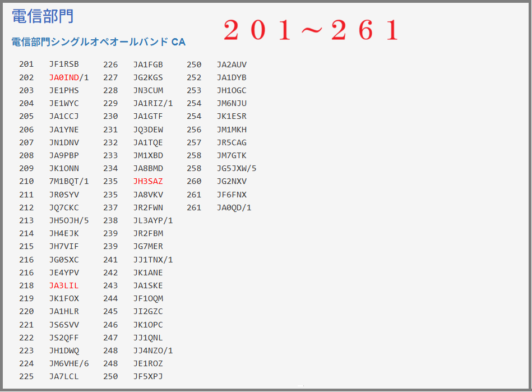Open the red JH3SAZ callsign link
Screen dimensions: 532x392
click(148, 182)
